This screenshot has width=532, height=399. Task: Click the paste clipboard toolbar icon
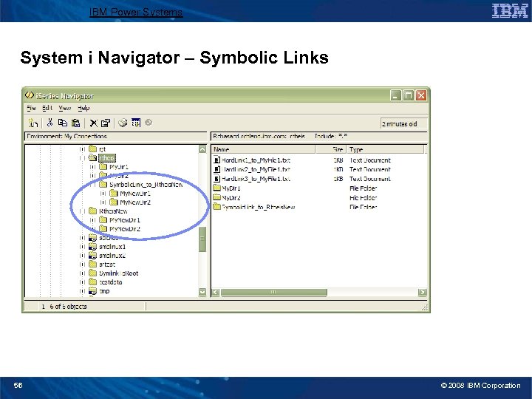(75, 123)
